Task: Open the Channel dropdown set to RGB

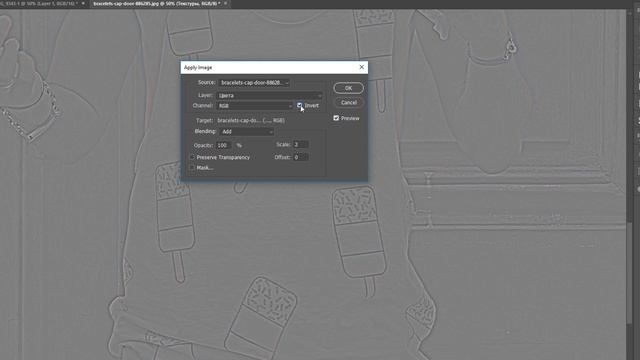Action: tap(255, 106)
